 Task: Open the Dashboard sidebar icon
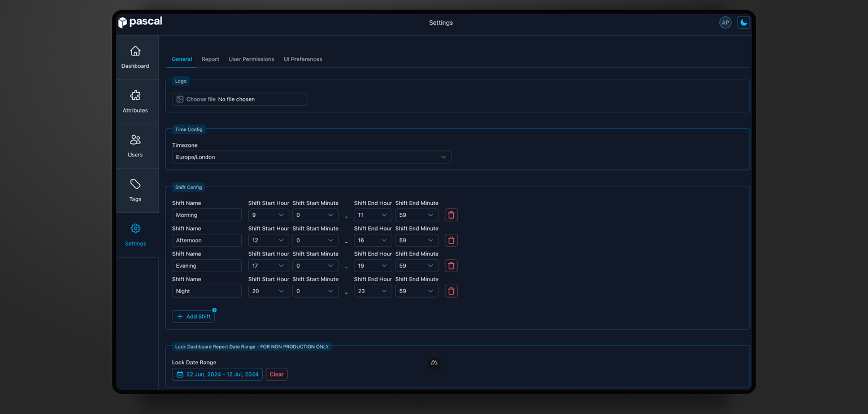(135, 51)
